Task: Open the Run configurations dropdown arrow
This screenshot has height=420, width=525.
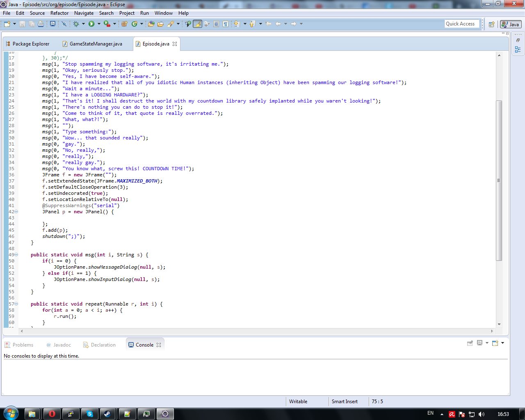Action: [x=99, y=24]
